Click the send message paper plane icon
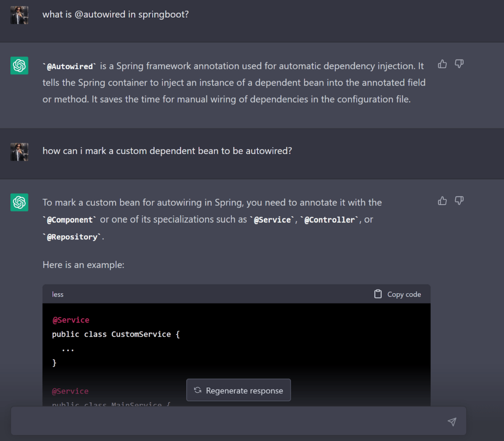The width and height of the screenshot is (504, 441). pos(452,422)
